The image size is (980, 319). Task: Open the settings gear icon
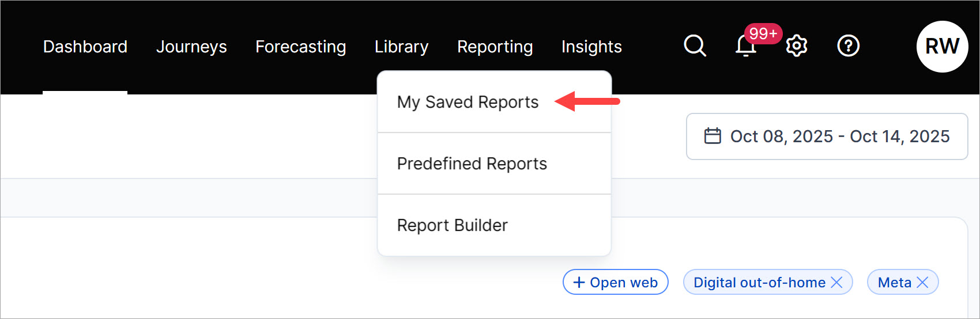[x=797, y=46]
